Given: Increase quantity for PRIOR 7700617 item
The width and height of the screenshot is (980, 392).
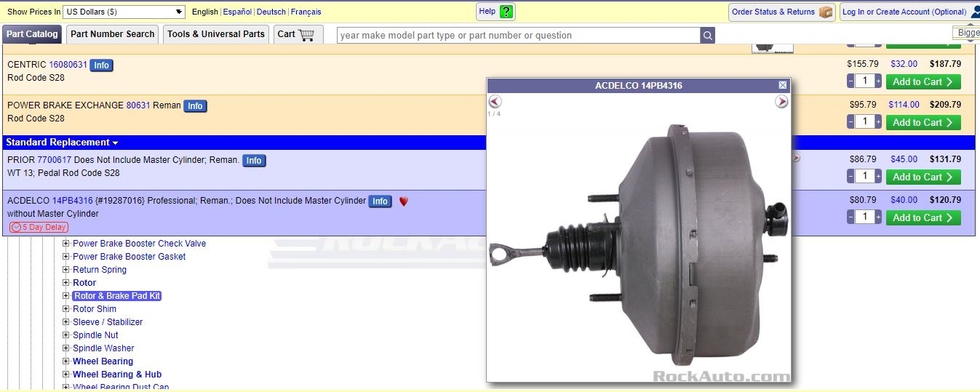Looking at the screenshot, I should [878, 177].
